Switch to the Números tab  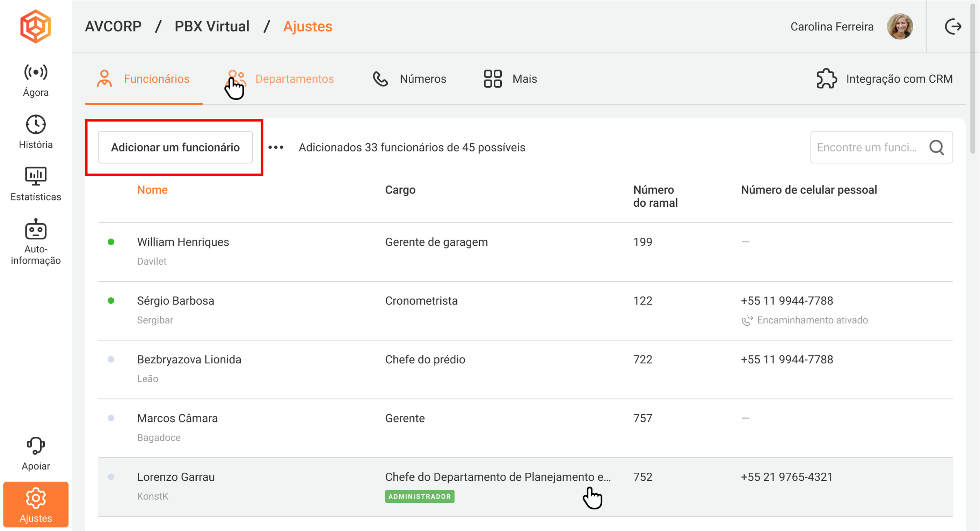pyautogui.click(x=409, y=79)
